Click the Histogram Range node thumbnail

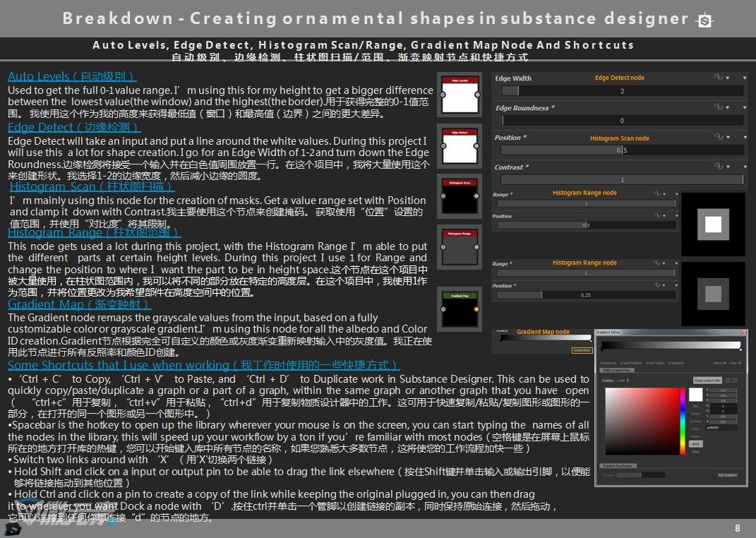tap(460, 247)
